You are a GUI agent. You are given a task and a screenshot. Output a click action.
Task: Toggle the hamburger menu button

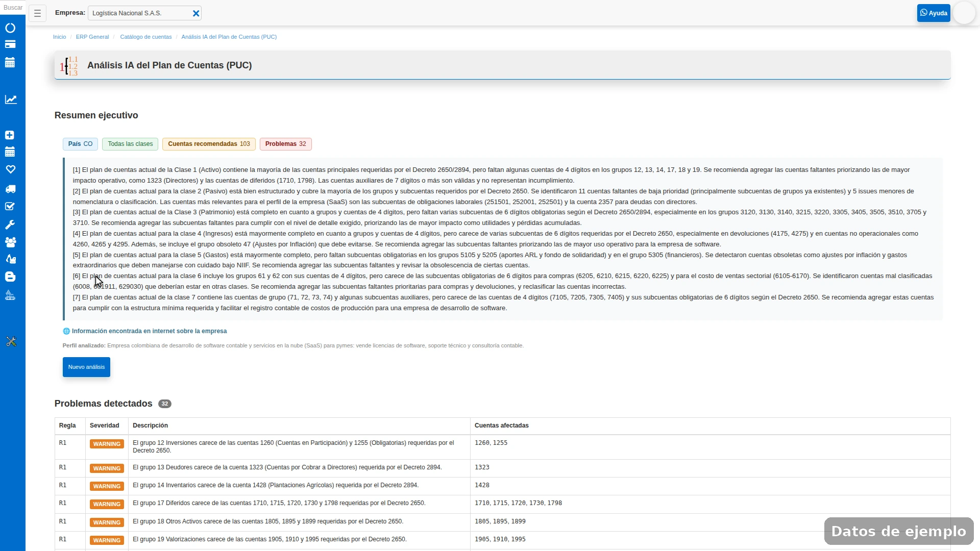(x=37, y=13)
